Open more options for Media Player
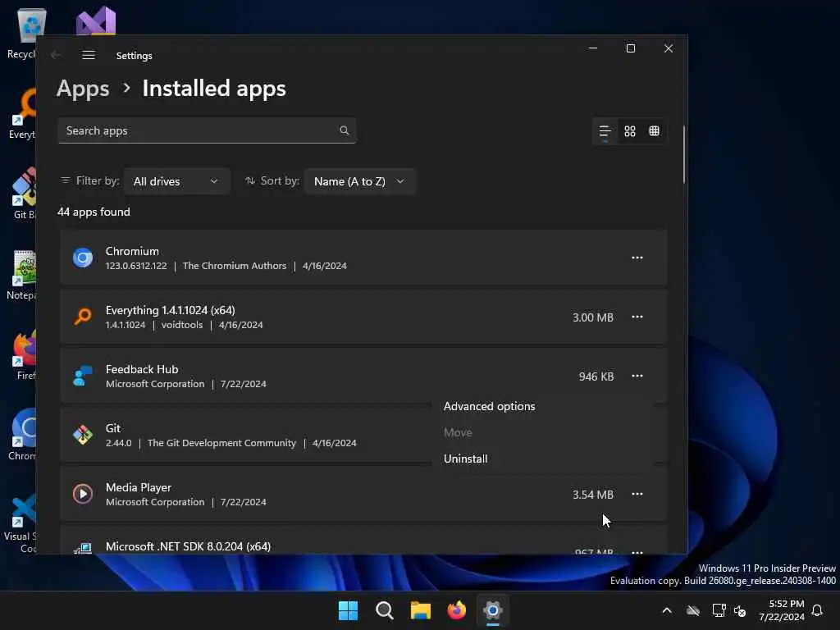The width and height of the screenshot is (840, 630). click(x=637, y=494)
